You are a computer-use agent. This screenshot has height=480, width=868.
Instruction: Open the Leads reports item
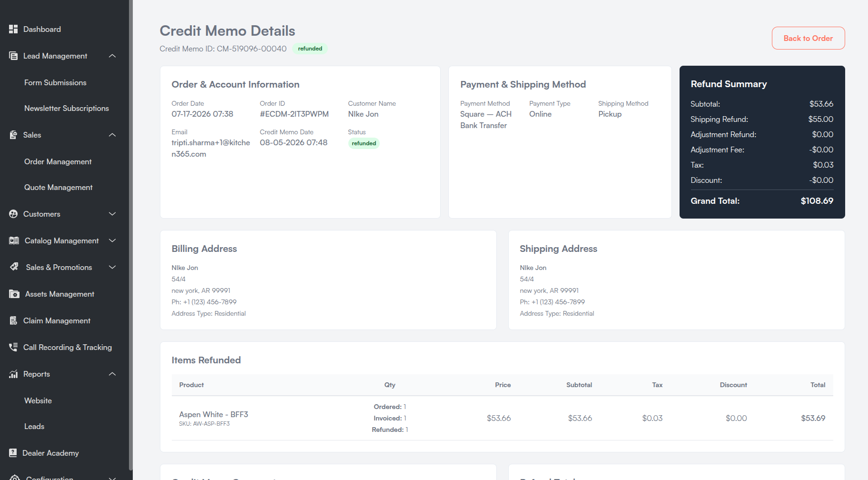tap(34, 426)
